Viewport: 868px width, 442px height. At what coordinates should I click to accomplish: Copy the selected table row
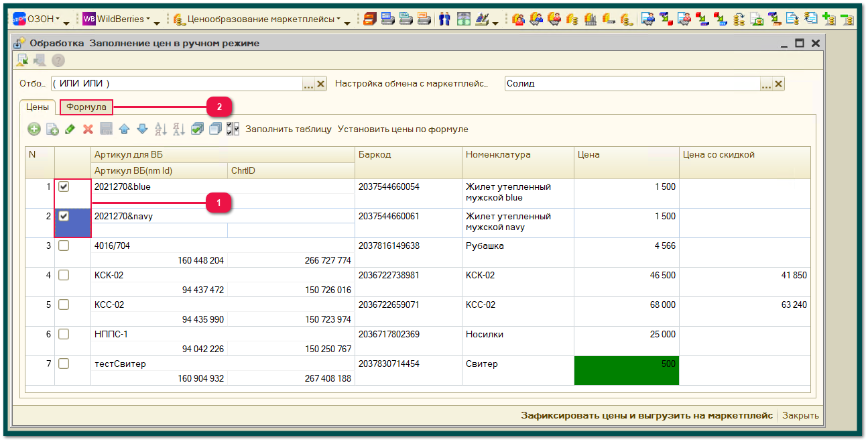(x=52, y=129)
